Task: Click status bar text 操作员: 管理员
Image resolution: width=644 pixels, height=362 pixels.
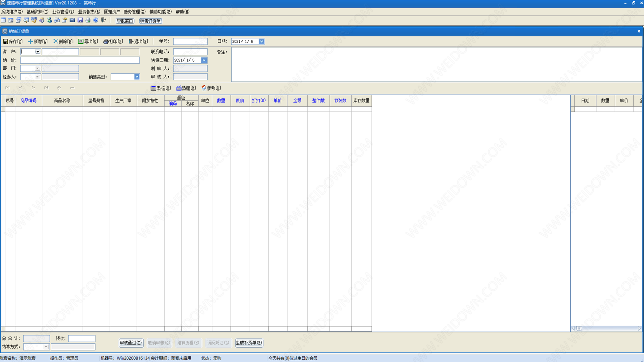Action: (x=64, y=358)
